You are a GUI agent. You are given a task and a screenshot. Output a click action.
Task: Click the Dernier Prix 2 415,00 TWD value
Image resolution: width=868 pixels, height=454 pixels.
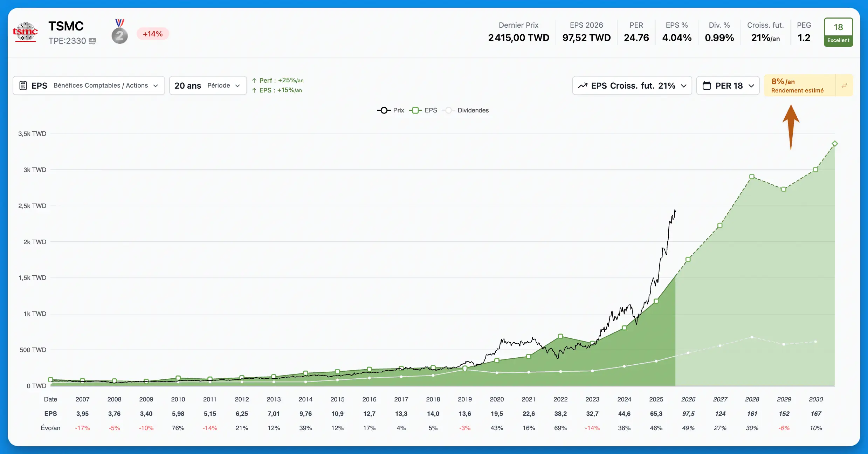point(518,38)
